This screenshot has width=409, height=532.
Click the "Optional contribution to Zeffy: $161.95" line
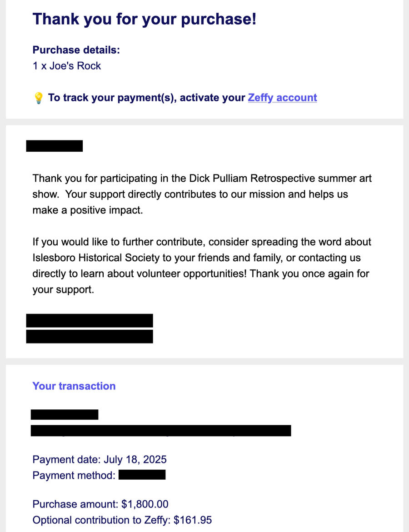point(122,520)
